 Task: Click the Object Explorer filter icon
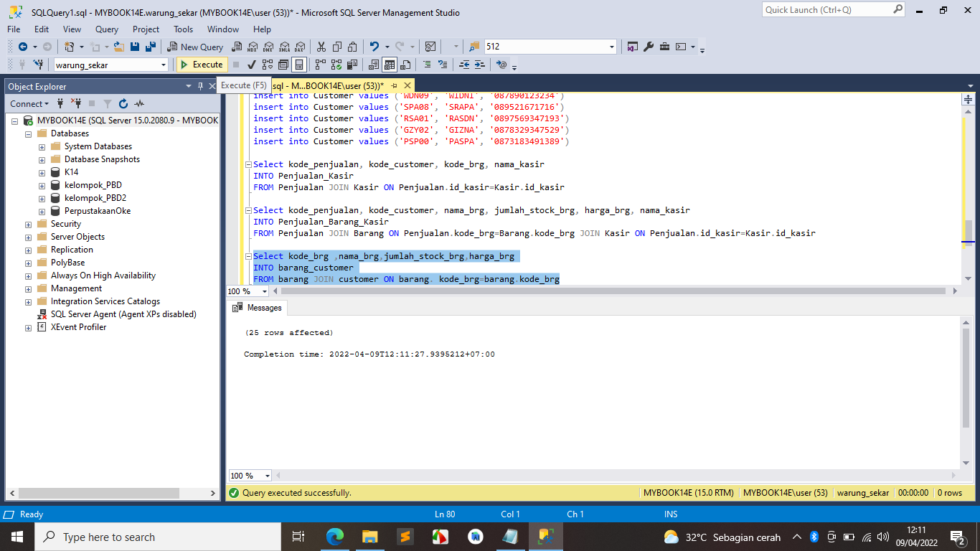[x=108, y=103]
